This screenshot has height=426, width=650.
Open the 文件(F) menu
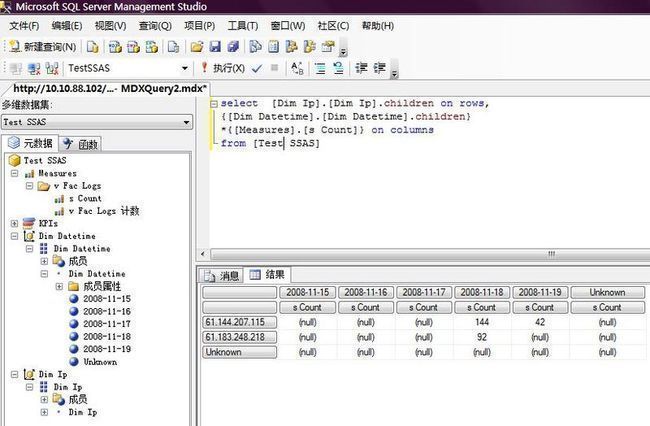24,26
